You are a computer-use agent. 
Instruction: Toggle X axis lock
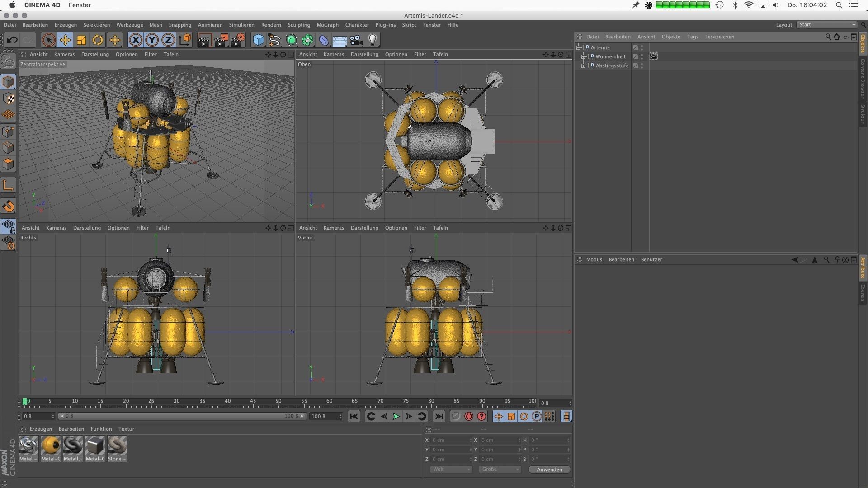point(135,40)
